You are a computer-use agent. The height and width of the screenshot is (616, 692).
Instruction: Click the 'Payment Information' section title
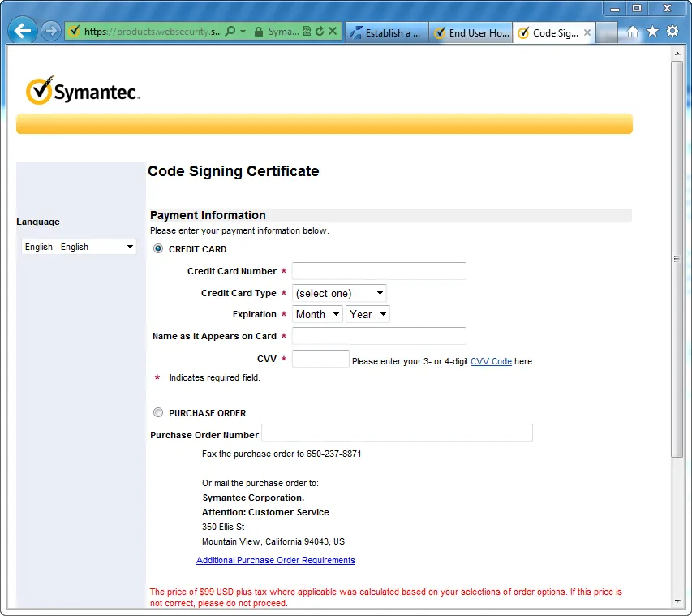tap(208, 215)
